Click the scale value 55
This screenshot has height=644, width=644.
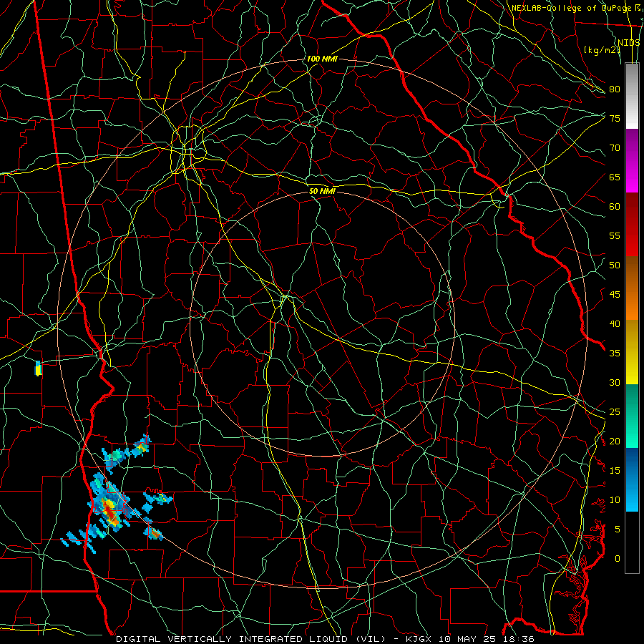[615, 235]
